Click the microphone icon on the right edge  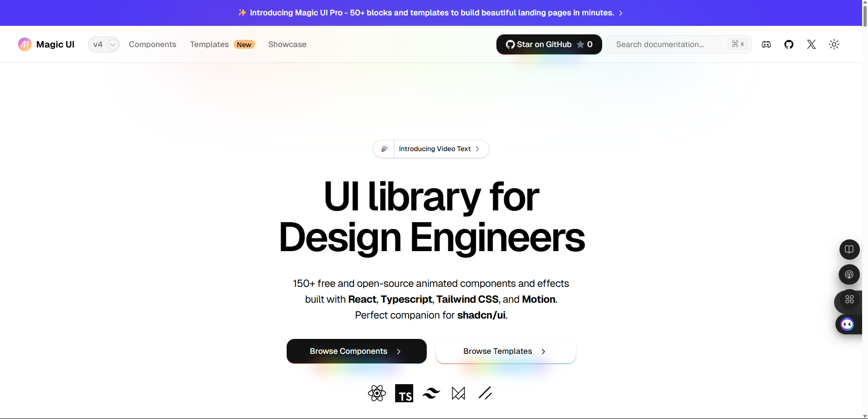[x=849, y=274]
